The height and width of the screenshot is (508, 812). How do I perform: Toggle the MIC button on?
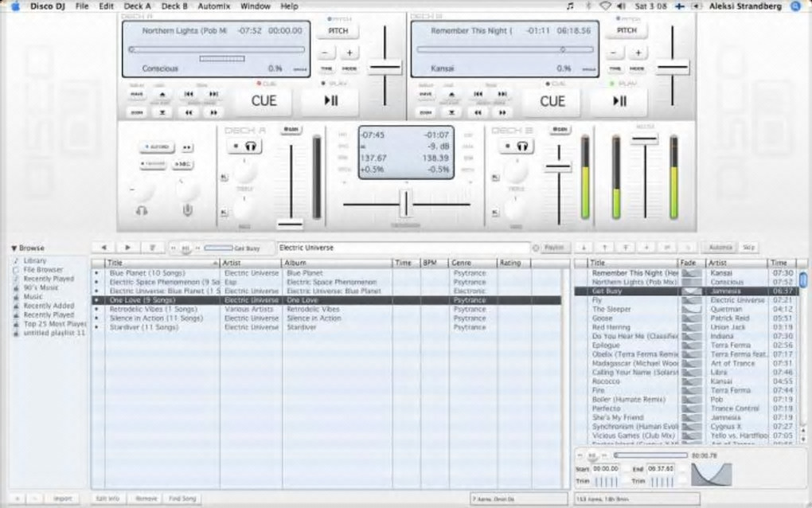click(x=182, y=164)
